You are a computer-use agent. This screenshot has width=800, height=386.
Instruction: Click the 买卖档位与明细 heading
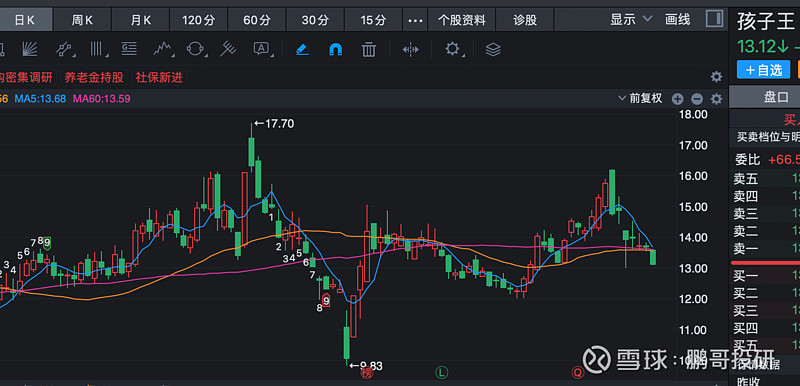768,137
